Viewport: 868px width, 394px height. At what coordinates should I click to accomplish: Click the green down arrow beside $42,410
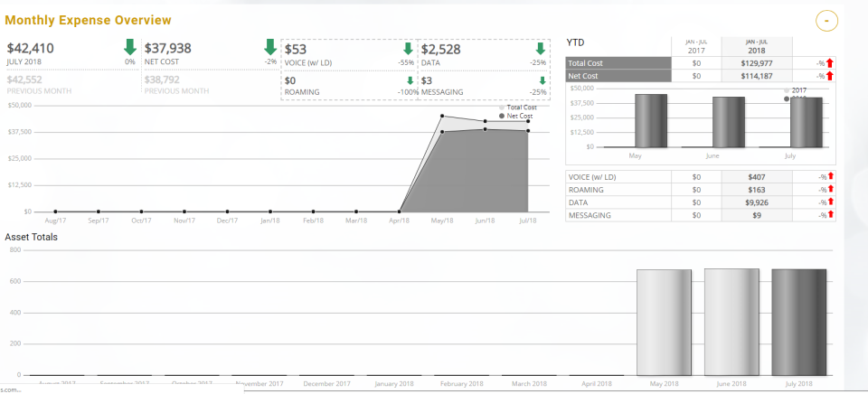pyautogui.click(x=130, y=47)
